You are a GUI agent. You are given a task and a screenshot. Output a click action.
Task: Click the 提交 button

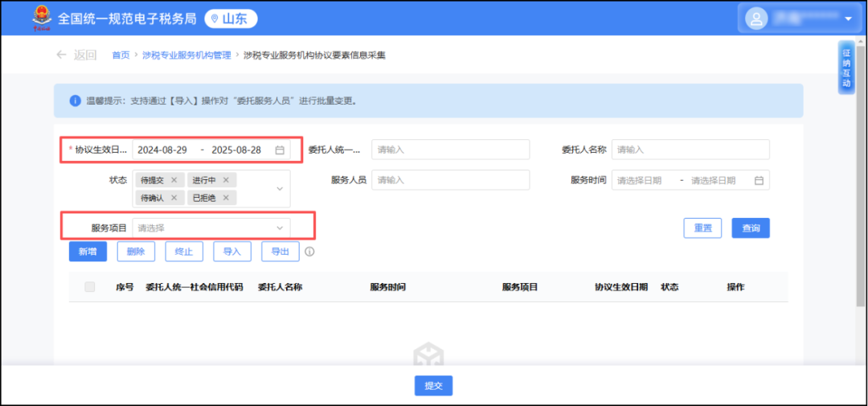pos(433,386)
